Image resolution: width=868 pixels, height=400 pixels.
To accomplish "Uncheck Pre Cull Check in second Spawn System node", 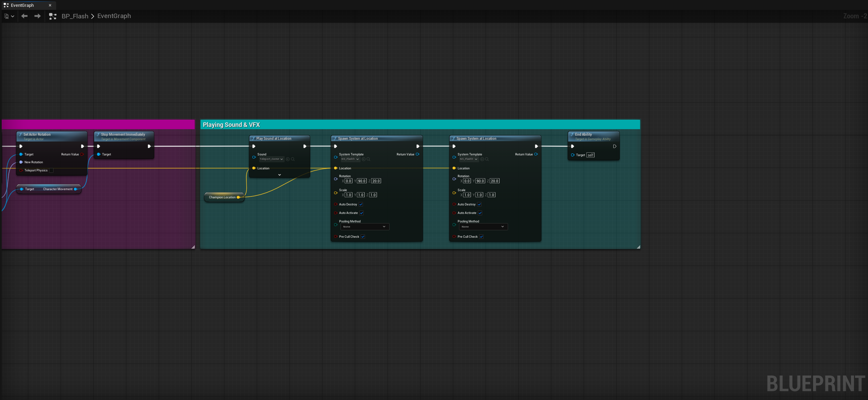I will tap(482, 237).
